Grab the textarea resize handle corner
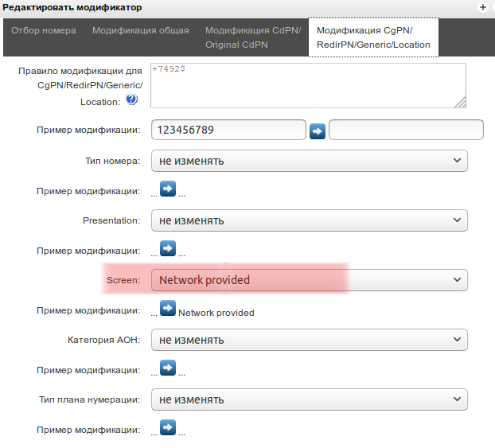This screenshot has width=495, height=448. coord(462,103)
